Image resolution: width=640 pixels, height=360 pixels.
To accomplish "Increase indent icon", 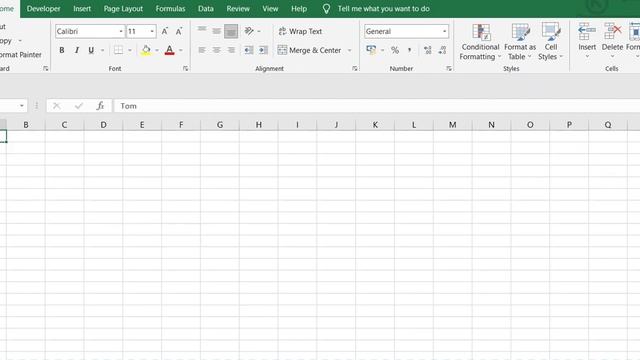I will 263,50.
